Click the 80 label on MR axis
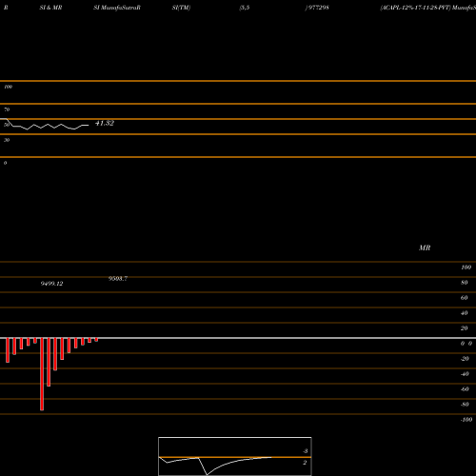The image size is (476, 476). point(465,283)
